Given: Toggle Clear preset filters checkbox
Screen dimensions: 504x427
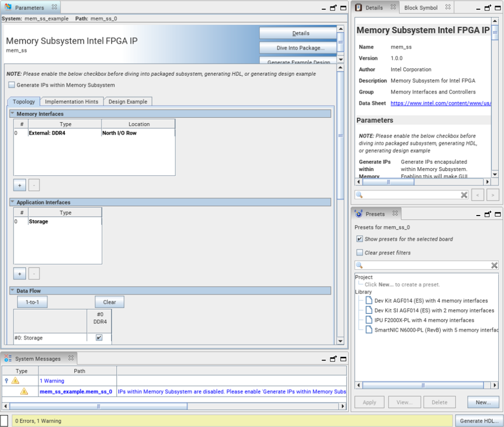Looking at the screenshot, I should point(360,252).
